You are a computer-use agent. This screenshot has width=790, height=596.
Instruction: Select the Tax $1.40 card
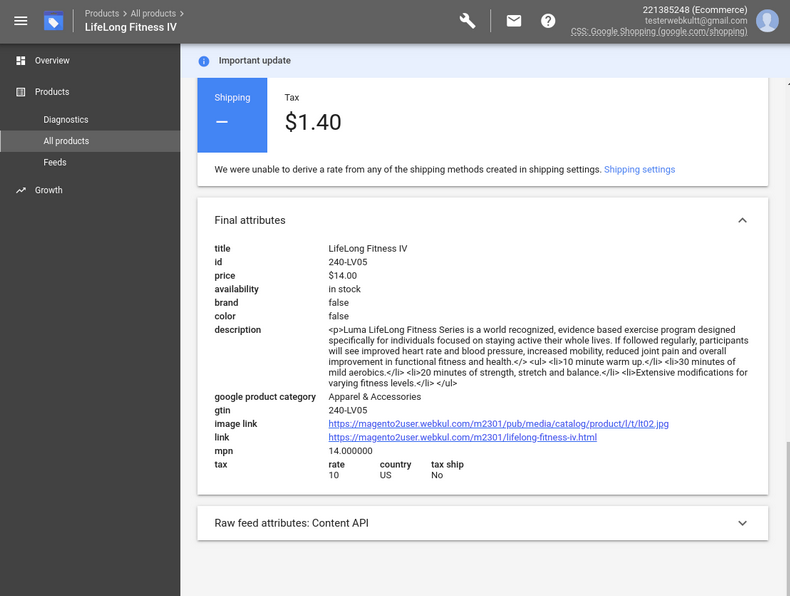click(313, 115)
